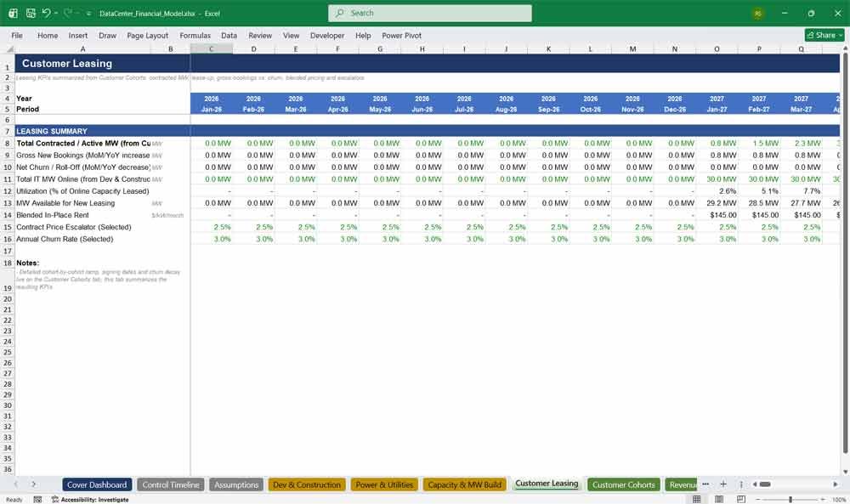
Task: Open the Customer Cohorts sheet
Action: pyautogui.click(x=623, y=484)
